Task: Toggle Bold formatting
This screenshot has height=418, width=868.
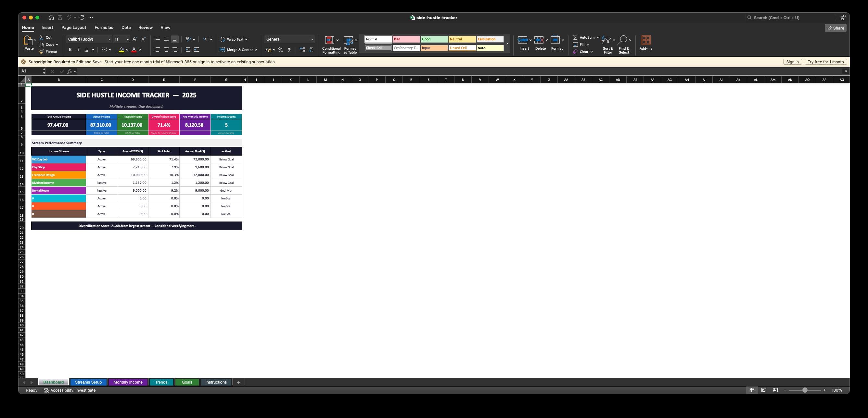Action: pos(70,49)
